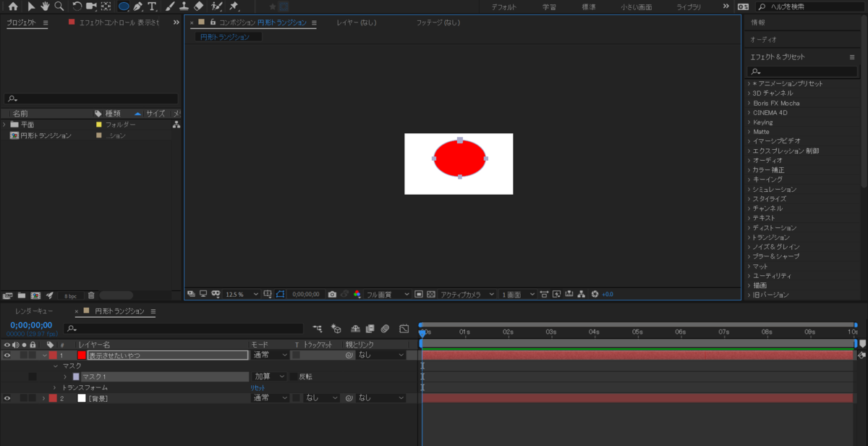Take a snapshot with the camera icon

[332, 295]
